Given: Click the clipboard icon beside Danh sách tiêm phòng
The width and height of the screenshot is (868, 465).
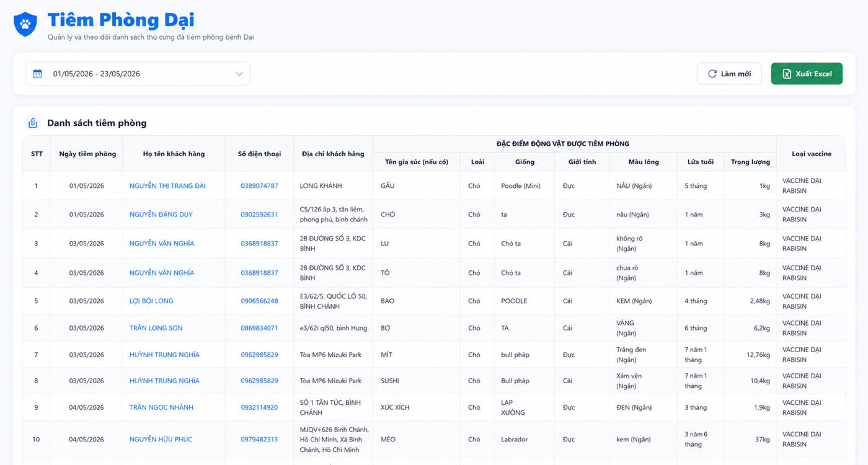Looking at the screenshot, I should 33,123.
